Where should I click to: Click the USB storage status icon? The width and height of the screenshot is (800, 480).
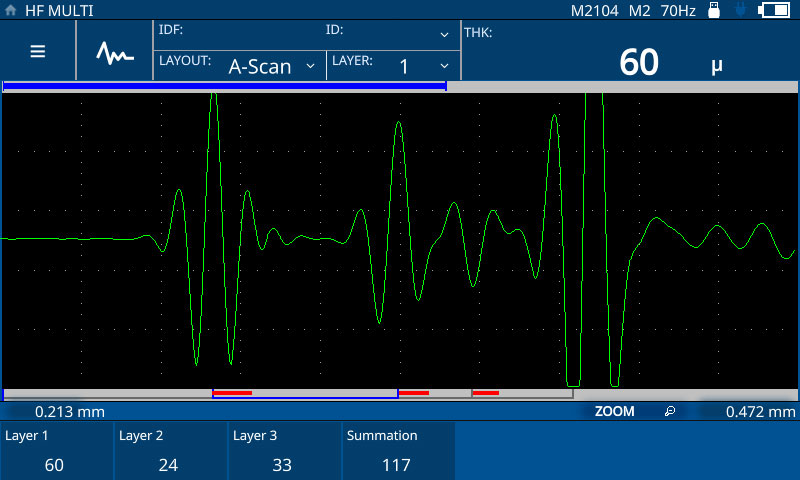pyautogui.click(x=714, y=10)
